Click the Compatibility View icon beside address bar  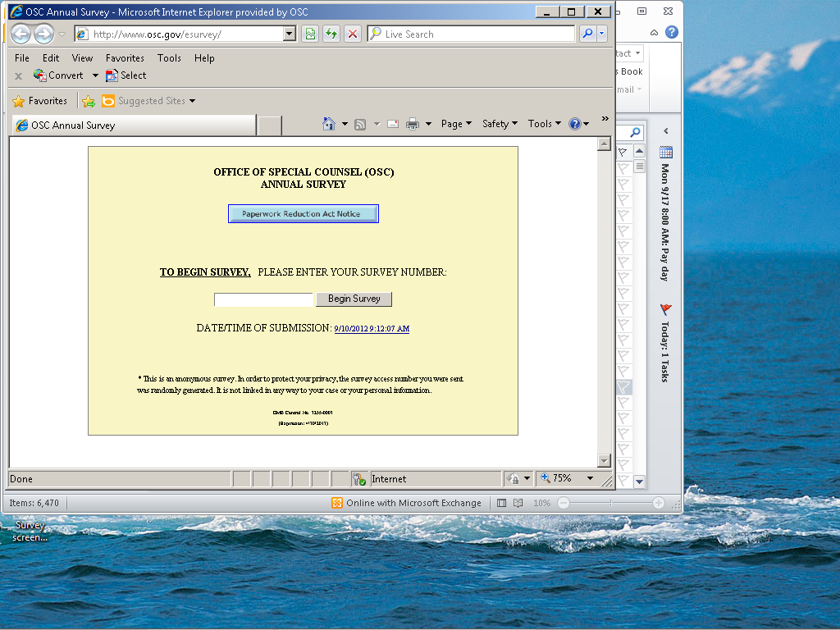click(310, 34)
